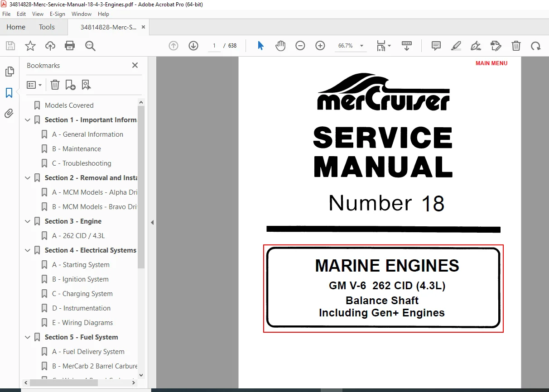Go to E - Wiring Diagrams bookmark
This screenshot has width=549, height=392.
[82, 323]
